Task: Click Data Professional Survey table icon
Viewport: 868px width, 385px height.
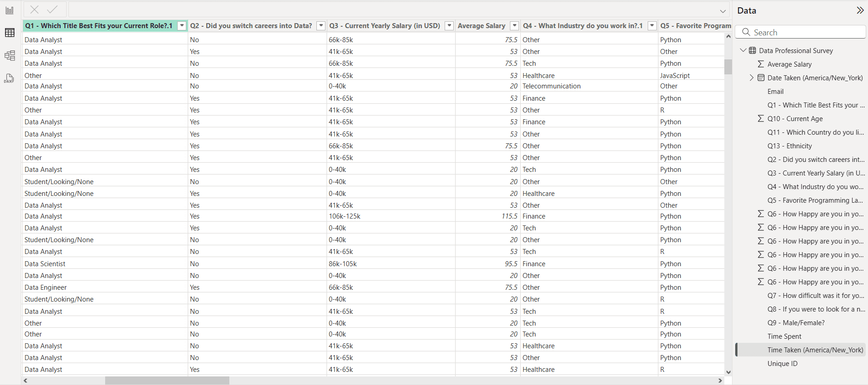Action: (752, 50)
